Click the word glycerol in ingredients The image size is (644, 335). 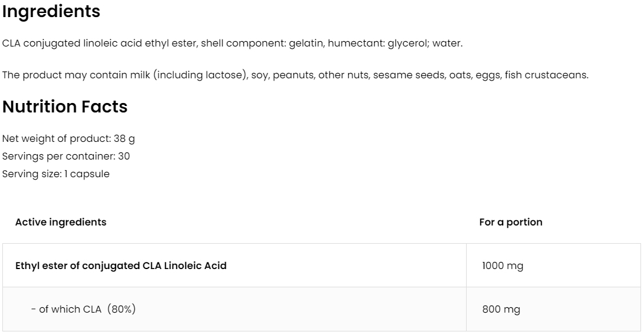pyautogui.click(x=407, y=44)
